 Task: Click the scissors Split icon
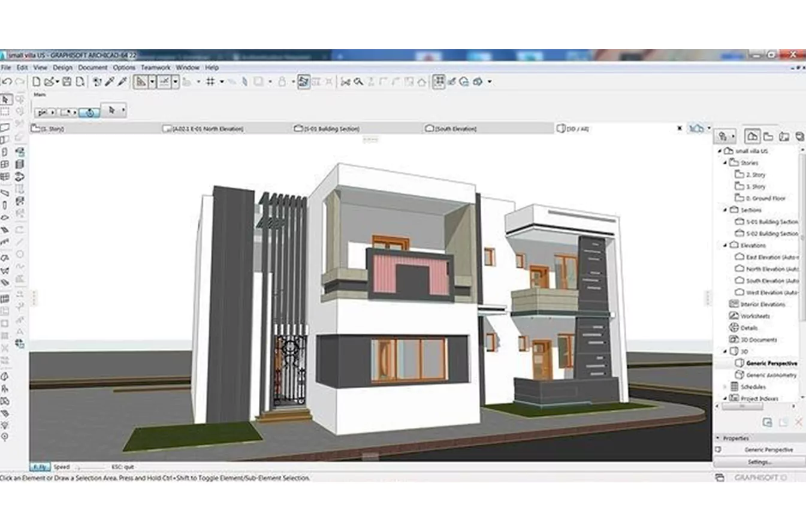(346, 82)
